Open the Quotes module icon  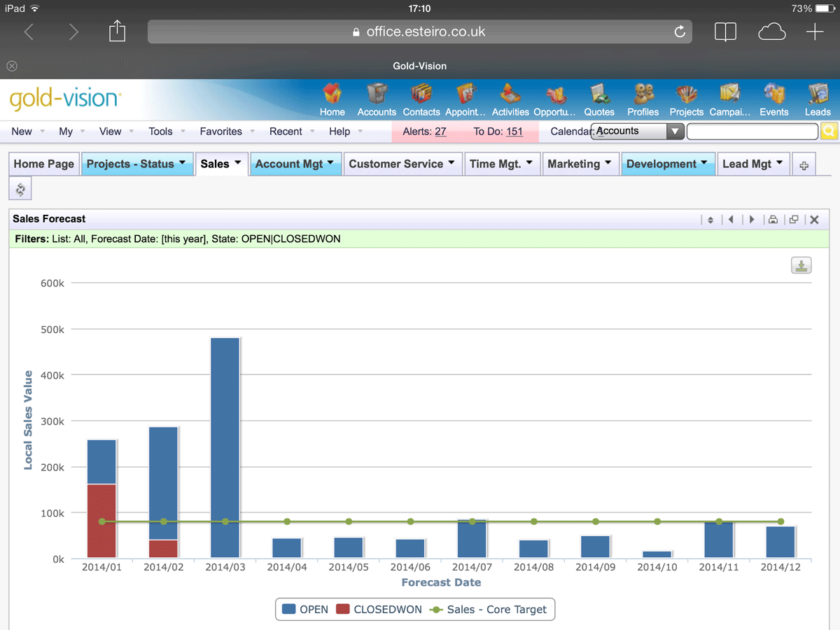pyautogui.click(x=599, y=99)
